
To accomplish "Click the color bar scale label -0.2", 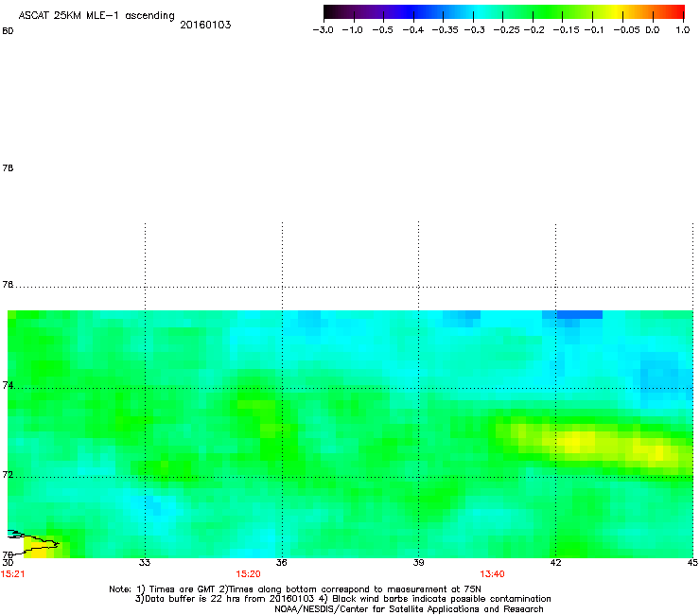I will tap(534, 30).
